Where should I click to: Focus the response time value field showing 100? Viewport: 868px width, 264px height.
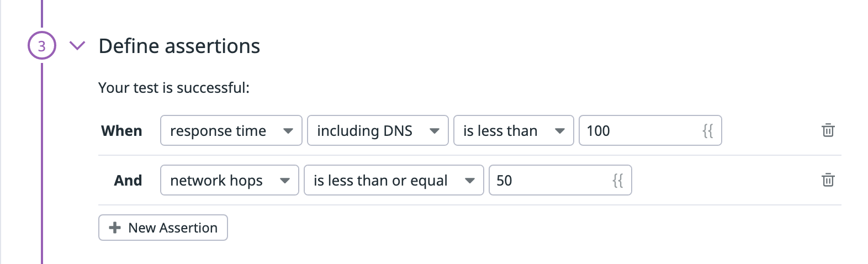tap(650, 130)
